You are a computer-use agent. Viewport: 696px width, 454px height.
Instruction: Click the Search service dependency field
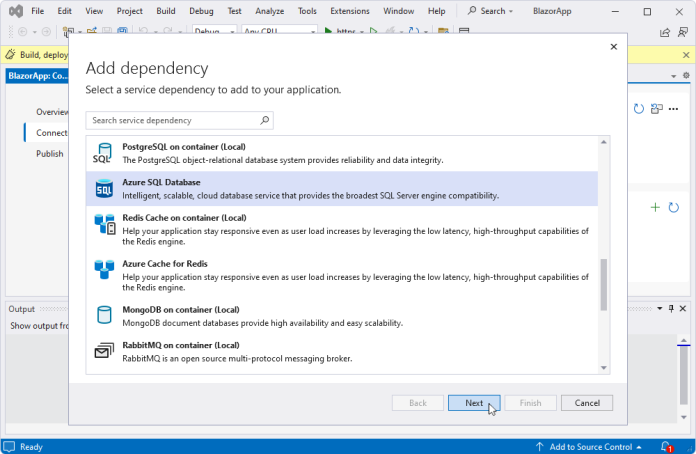point(179,120)
